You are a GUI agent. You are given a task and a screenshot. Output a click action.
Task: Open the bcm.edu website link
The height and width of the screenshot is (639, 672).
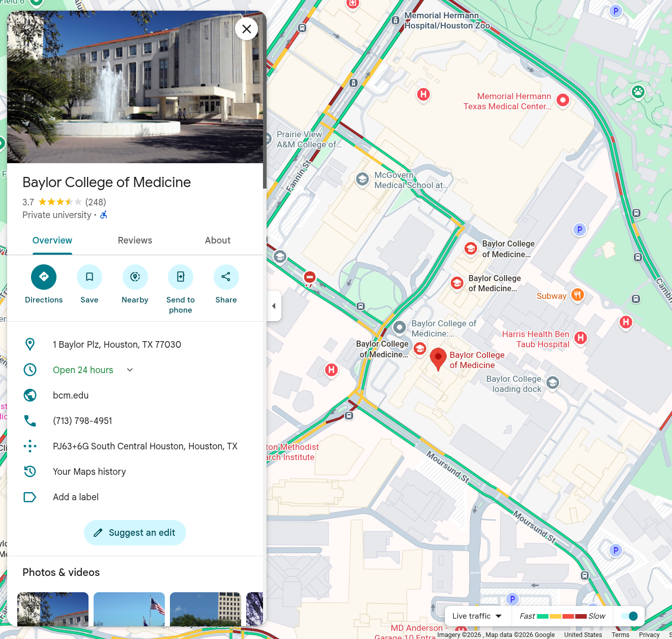[71, 395]
